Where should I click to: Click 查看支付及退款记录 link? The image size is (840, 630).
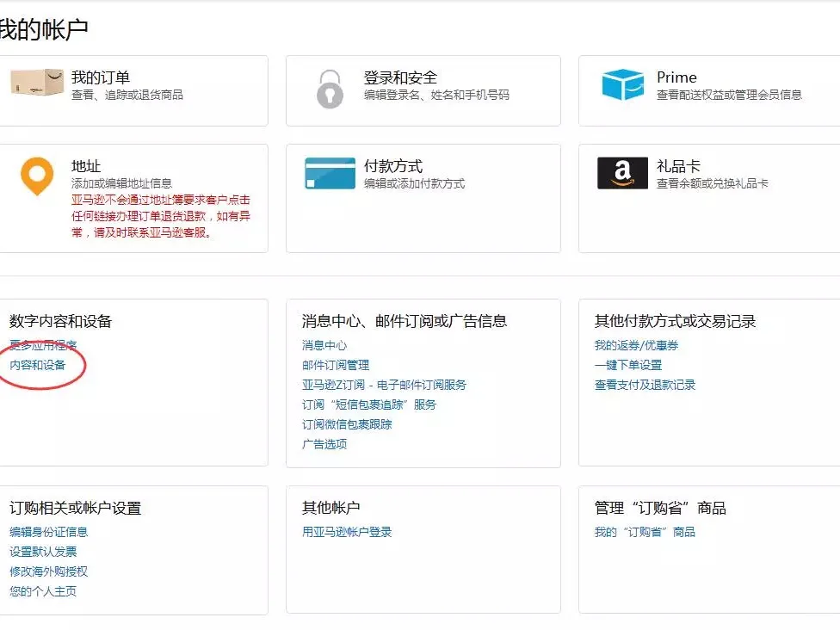coord(645,385)
